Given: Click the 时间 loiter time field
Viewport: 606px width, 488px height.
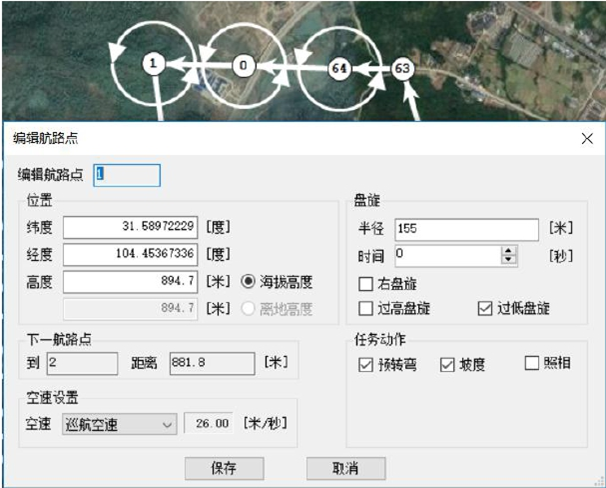Looking at the screenshot, I should [448, 255].
